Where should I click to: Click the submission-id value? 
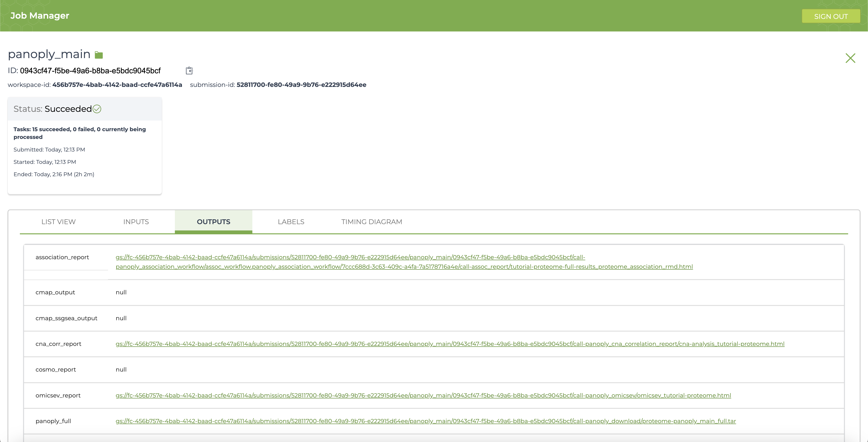301,84
